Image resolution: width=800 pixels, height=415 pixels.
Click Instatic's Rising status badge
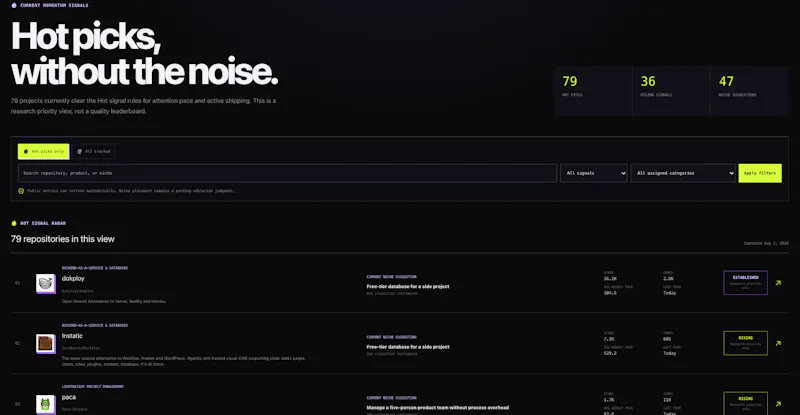745,343
